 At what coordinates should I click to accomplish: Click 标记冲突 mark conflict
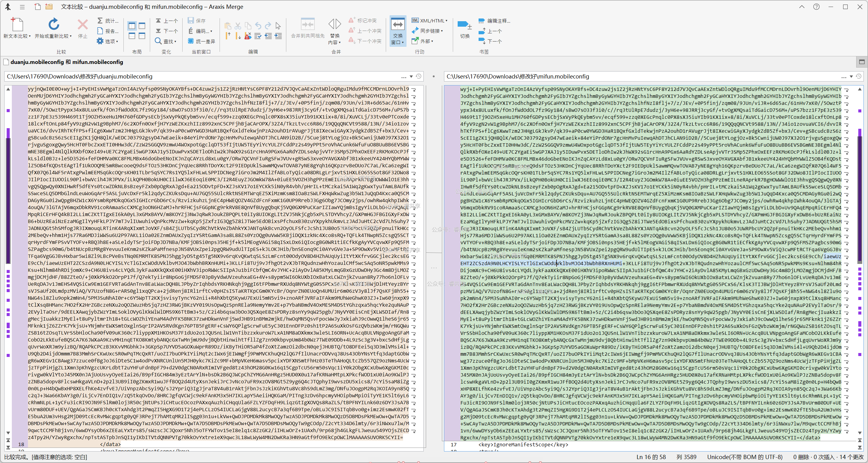click(x=362, y=21)
